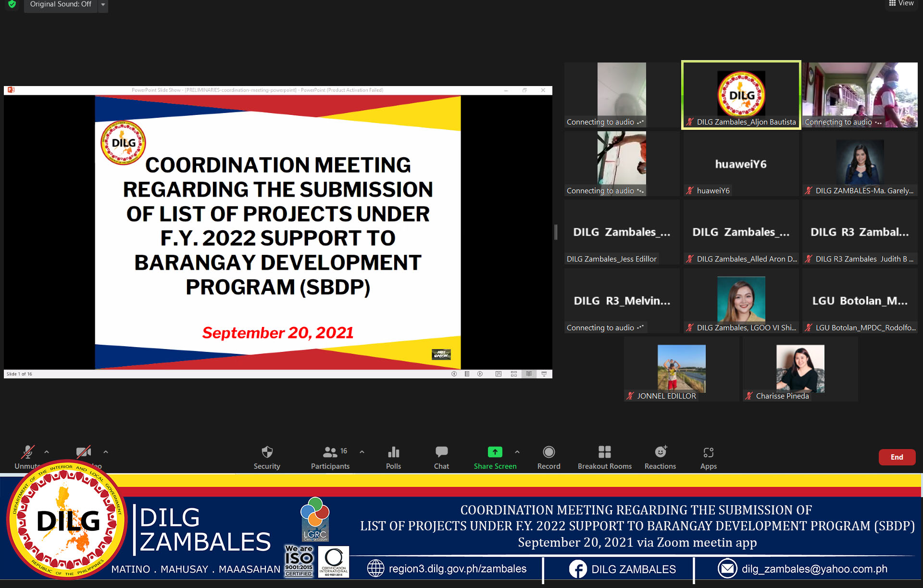Click the email envelope icon in banner
The height and width of the screenshot is (588, 923).
pos(727,569)
